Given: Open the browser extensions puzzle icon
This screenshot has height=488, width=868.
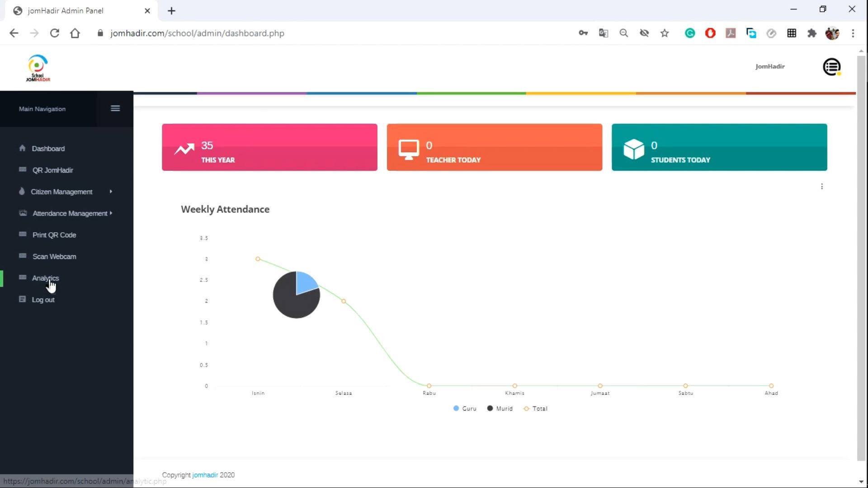Looking at the screenshot, I should point(811,33).
